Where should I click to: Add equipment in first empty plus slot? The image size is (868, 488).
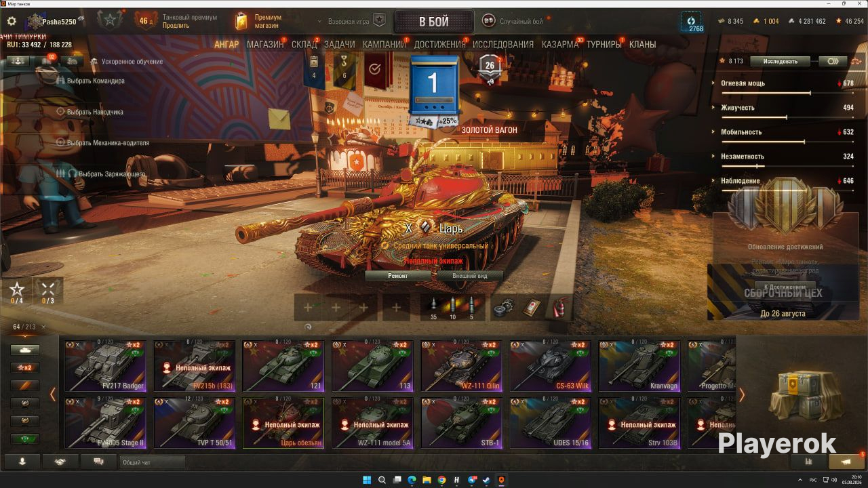tap(307, 307)
